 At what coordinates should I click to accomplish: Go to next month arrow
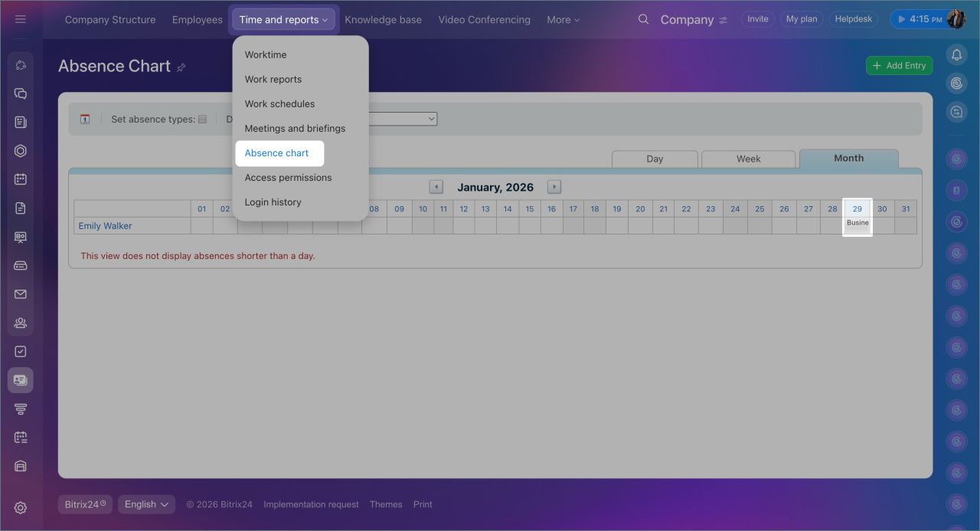coord(554,187)
